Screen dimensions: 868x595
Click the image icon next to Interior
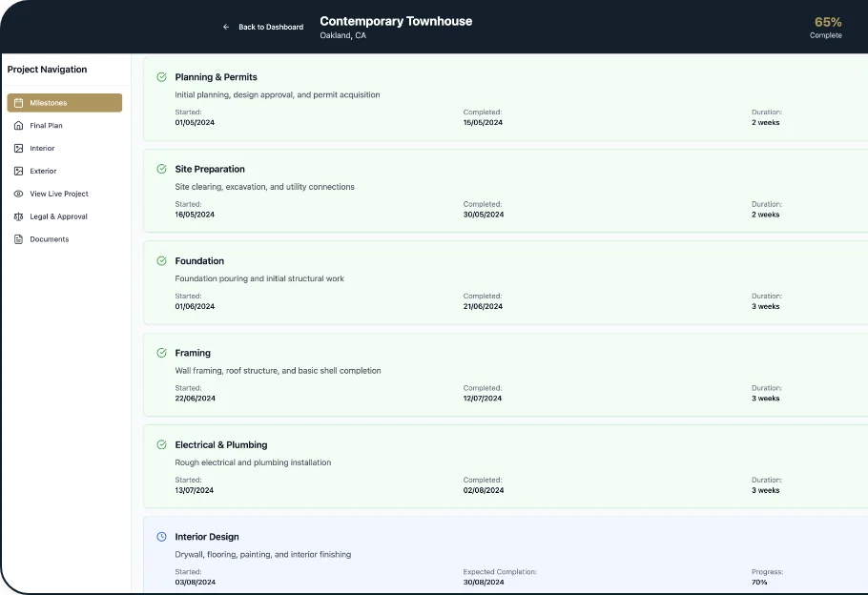[18, 149]
